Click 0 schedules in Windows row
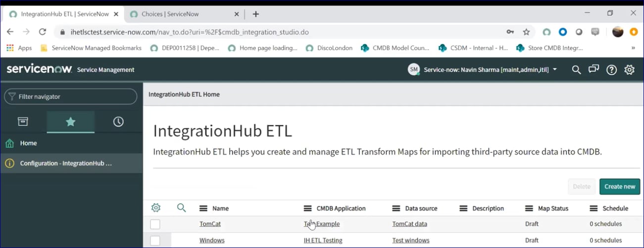 pos(606,240)
